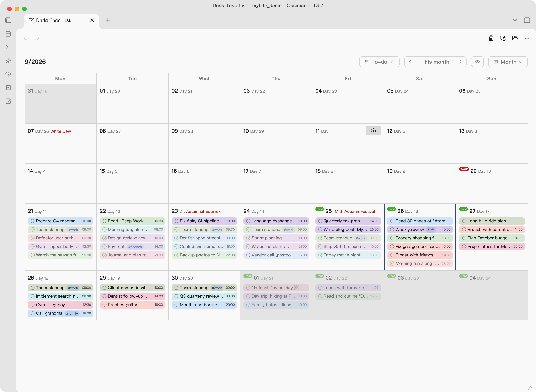Open Month-end bookkeeping task entry

pos(204,305)
